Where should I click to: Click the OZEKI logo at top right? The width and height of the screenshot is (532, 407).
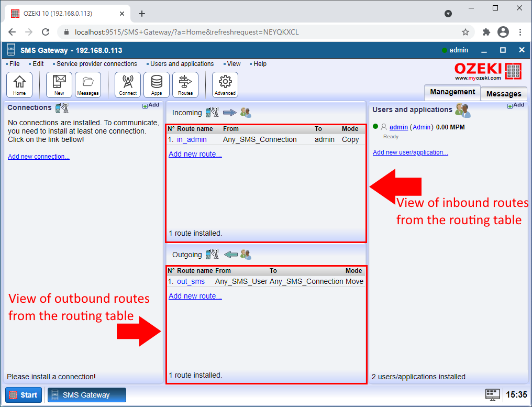pyautogui.click(x=488, y=71)
